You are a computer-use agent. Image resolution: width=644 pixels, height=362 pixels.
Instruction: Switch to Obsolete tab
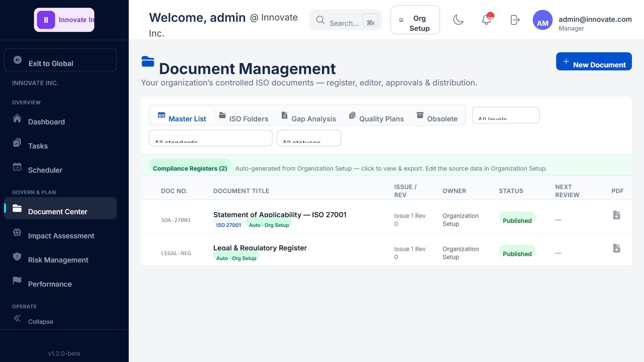point(437,115)
